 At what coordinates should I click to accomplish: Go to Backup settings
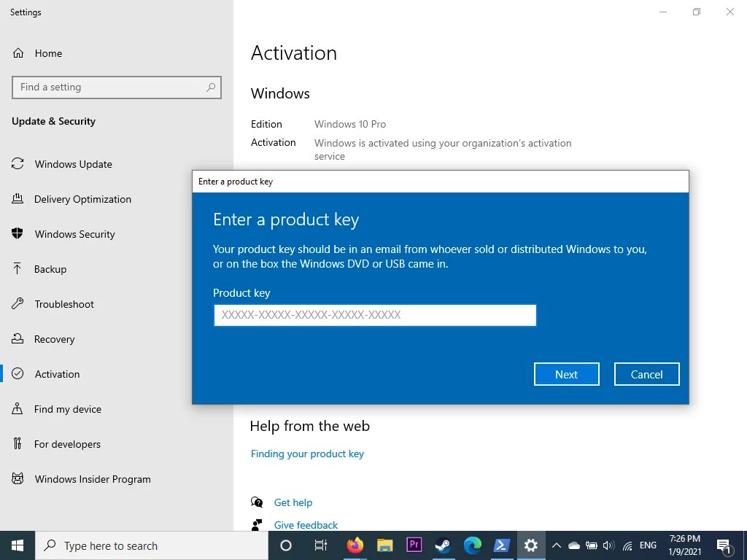click(x=50, y=269)
